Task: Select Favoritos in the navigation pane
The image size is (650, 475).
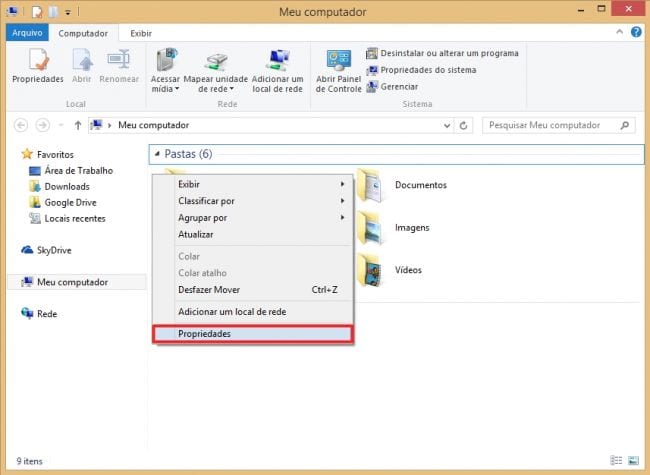Action: [55, 155]
